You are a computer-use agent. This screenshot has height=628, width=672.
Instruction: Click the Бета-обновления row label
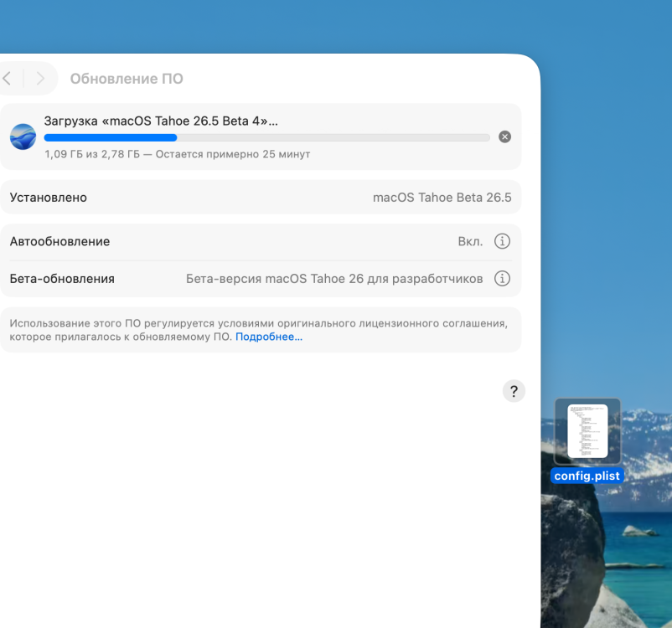pos(62,279)
